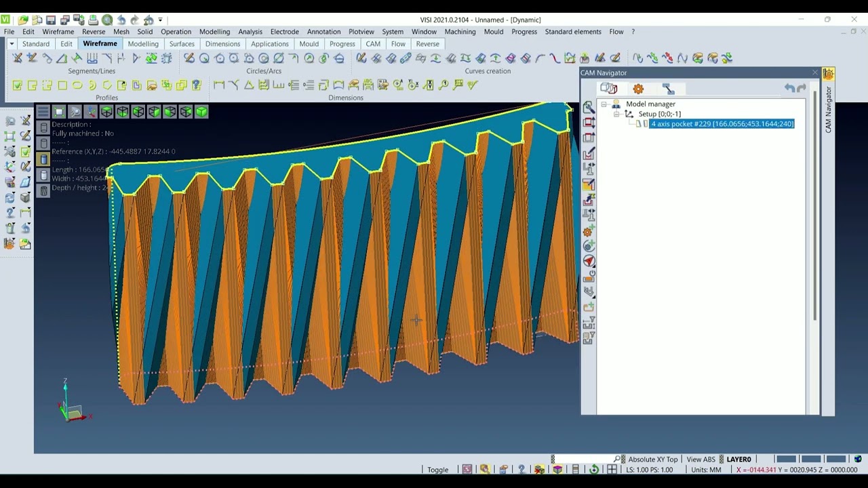Click the globe icon in status bar
Screen dimensions: 868x488
(858, 460)
